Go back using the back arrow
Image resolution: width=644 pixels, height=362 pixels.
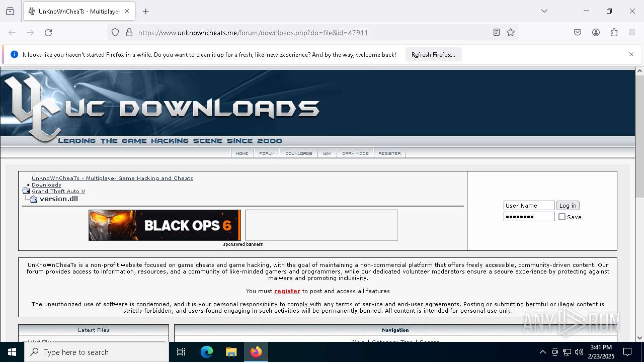click(x=12, y=33)
